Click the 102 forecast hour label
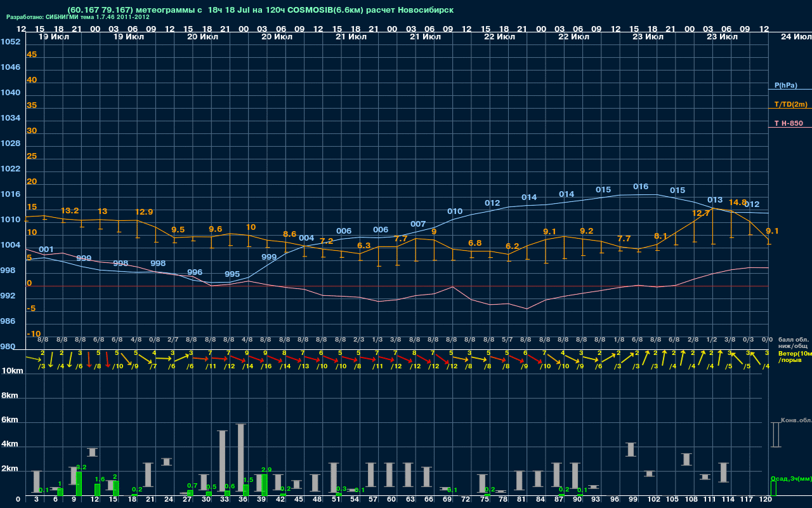 pos(654,500)
